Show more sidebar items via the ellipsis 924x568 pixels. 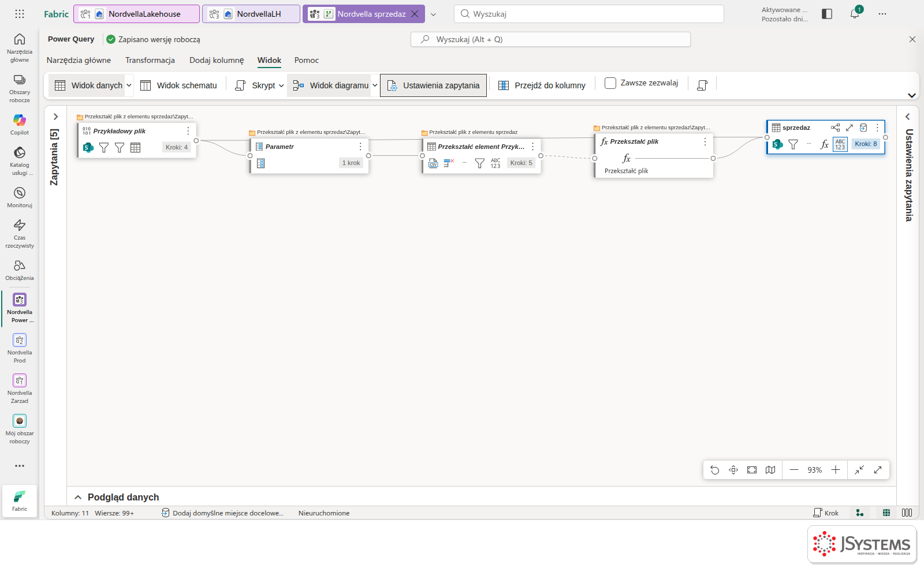click(x=20, y=466)
